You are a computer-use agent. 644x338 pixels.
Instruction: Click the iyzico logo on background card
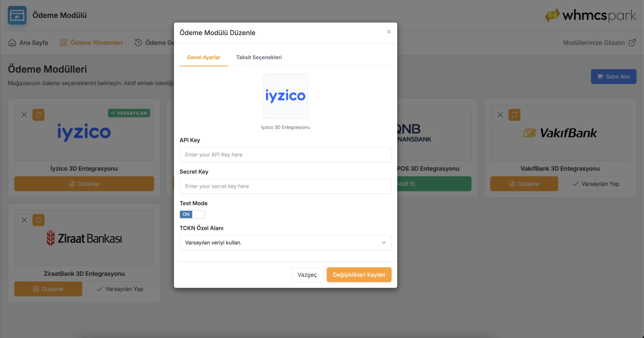point(84,132)
